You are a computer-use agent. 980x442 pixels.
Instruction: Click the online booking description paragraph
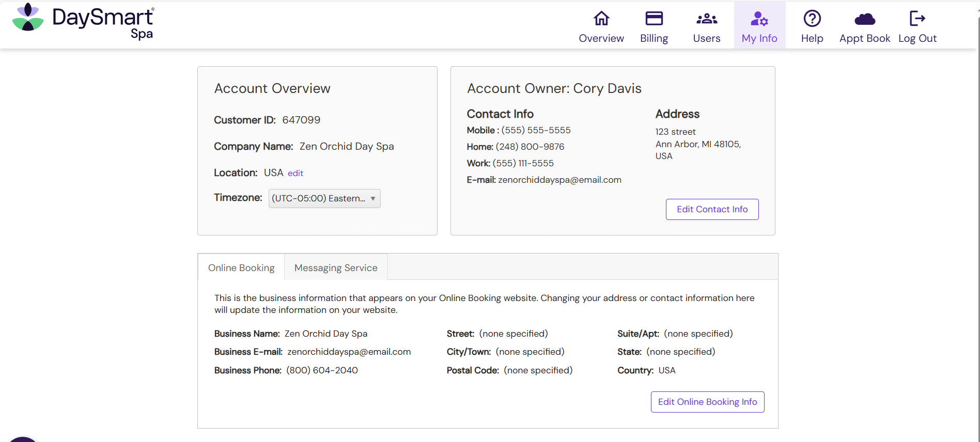coord(485,304)
